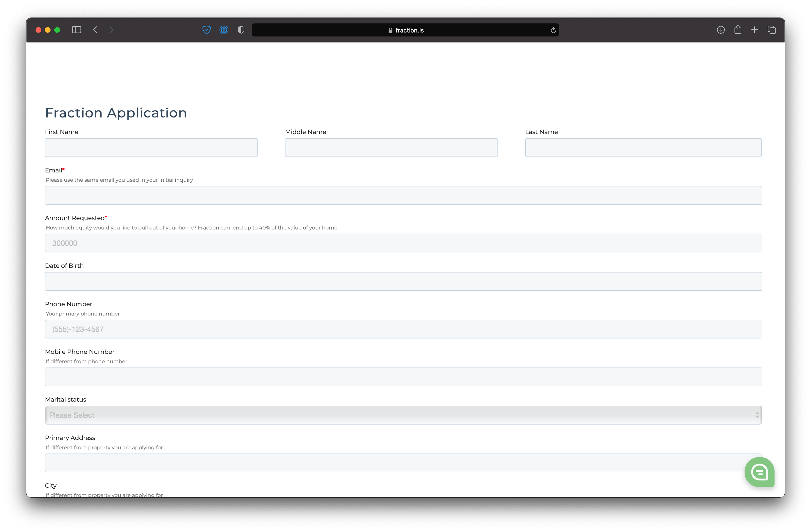Click 'Your primary phone number' hint
811x532 pixels.
pos(83,314)
